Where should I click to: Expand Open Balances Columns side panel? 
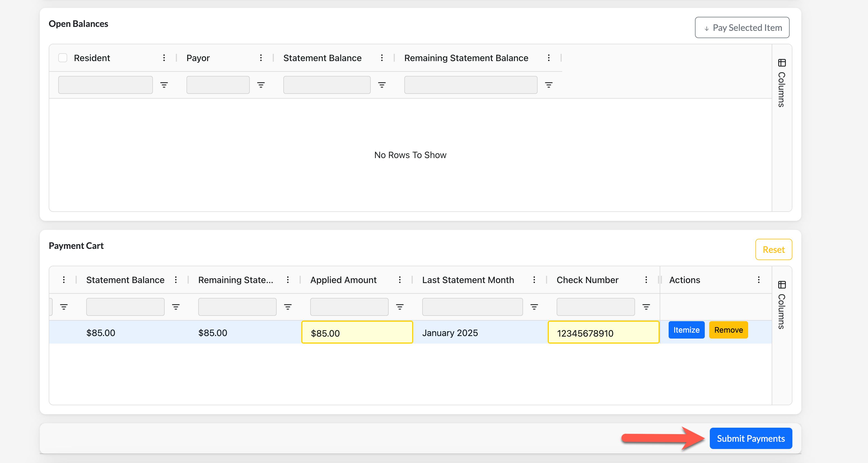point(782,83)
